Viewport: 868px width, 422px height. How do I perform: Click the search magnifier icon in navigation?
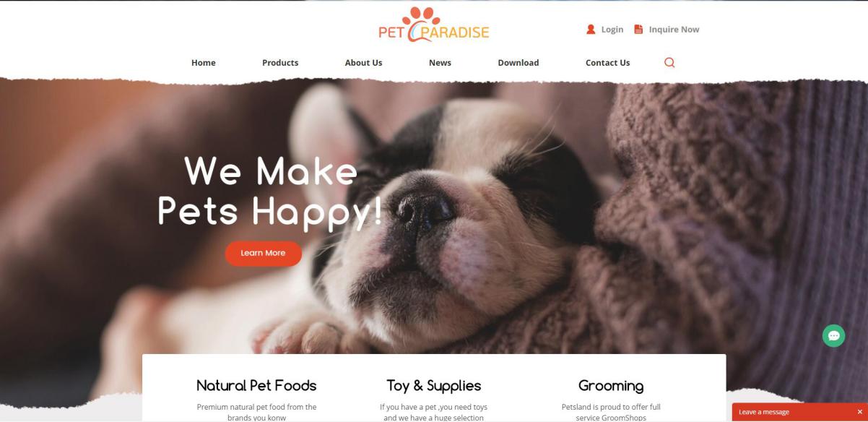click(669, 63)
